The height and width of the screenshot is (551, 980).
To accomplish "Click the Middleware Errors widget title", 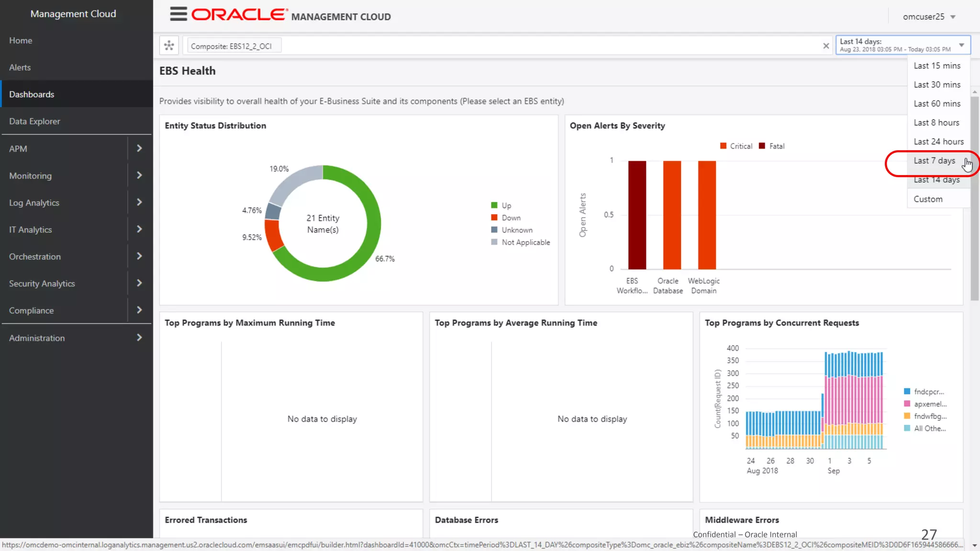I will (x=742, y=520).
